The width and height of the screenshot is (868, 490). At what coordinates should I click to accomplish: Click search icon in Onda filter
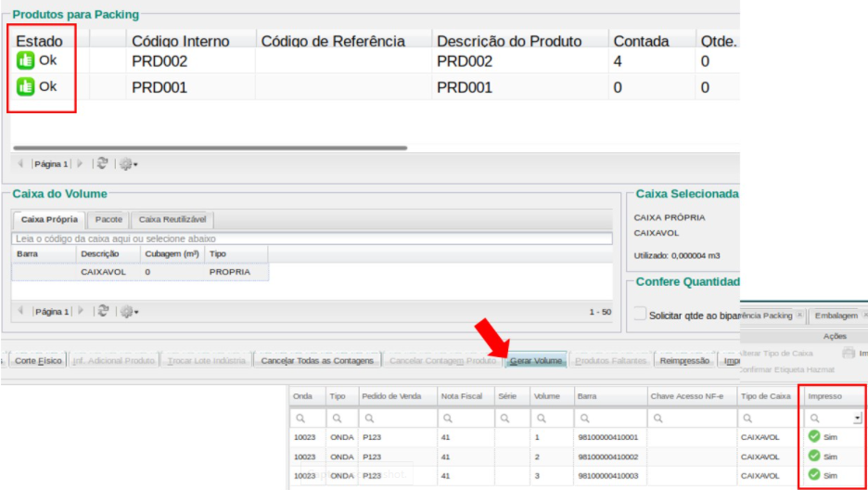(300, 418)
